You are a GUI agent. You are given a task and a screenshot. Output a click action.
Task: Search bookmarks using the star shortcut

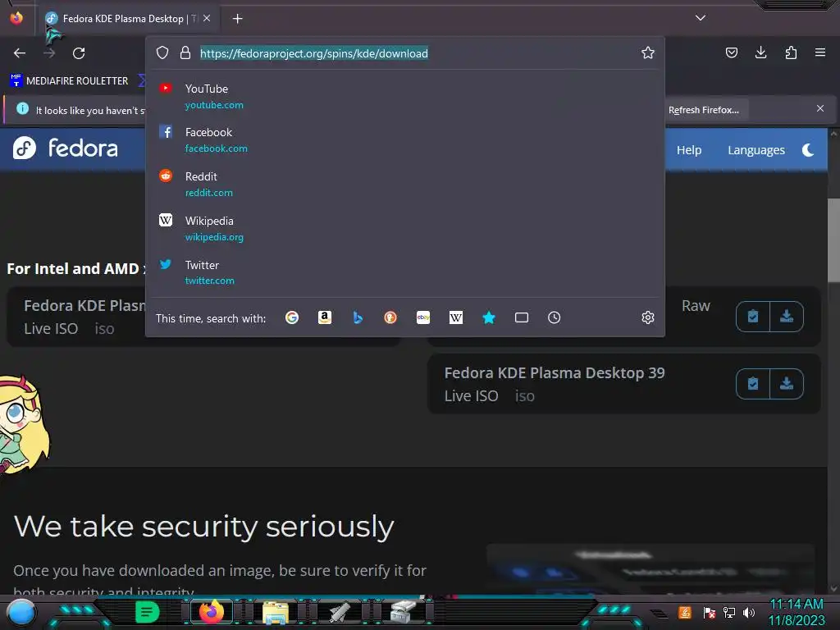(489, 317)
